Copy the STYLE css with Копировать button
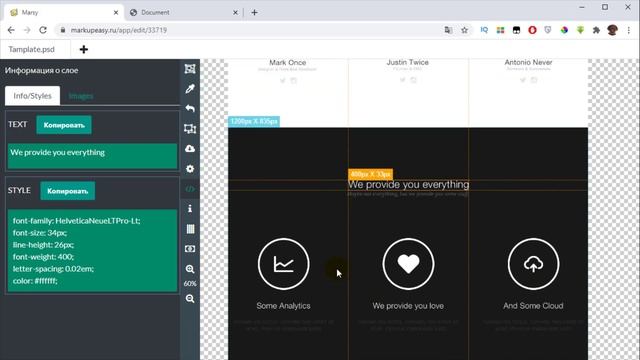This screenshot has height=360, width=640. [x=68, y=191]
